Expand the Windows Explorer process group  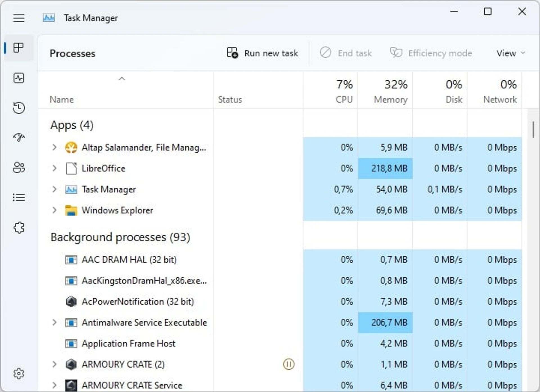tap(54, 210)
